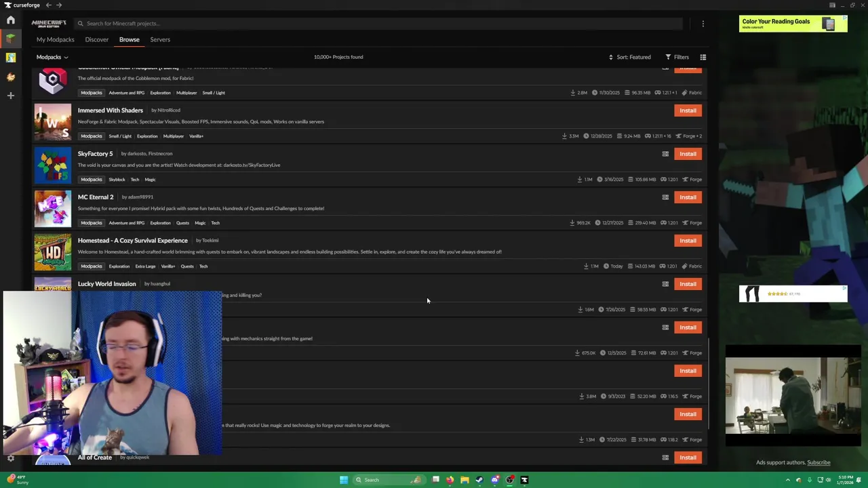Select the Vanilla+ tag on Immersed With Shaders
The height and width of the screenshot is (488, 868).
pyautogui.click(x=196, y=136)
